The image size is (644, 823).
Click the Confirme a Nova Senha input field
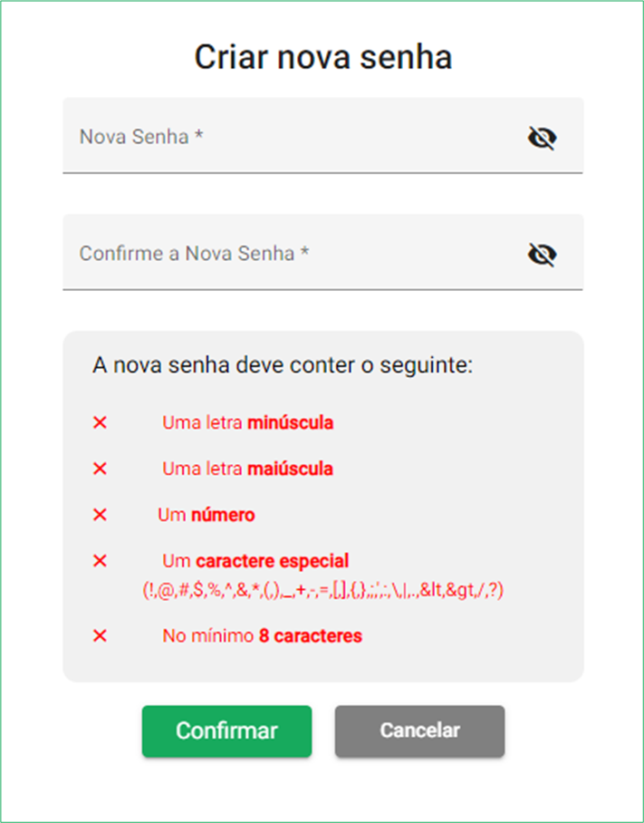click(x=272, y=253)
